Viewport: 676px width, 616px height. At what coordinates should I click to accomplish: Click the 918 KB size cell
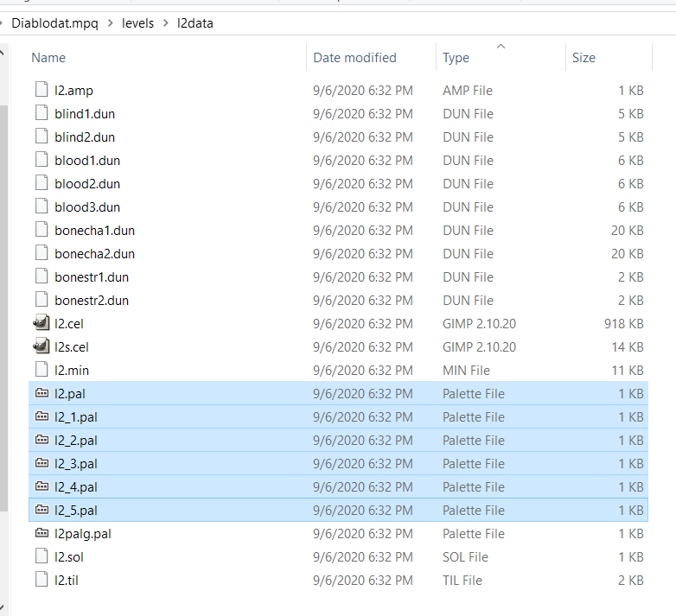click(x=623, y=323)
